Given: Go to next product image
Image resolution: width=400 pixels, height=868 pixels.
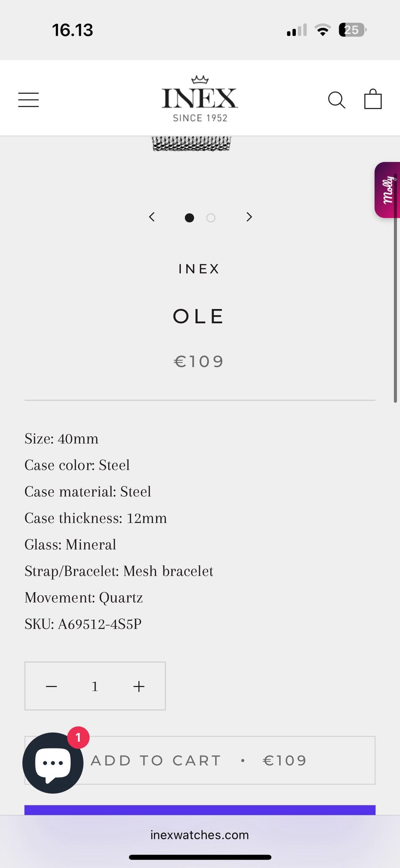Looking at the screenshot, I should coord(249,217).
